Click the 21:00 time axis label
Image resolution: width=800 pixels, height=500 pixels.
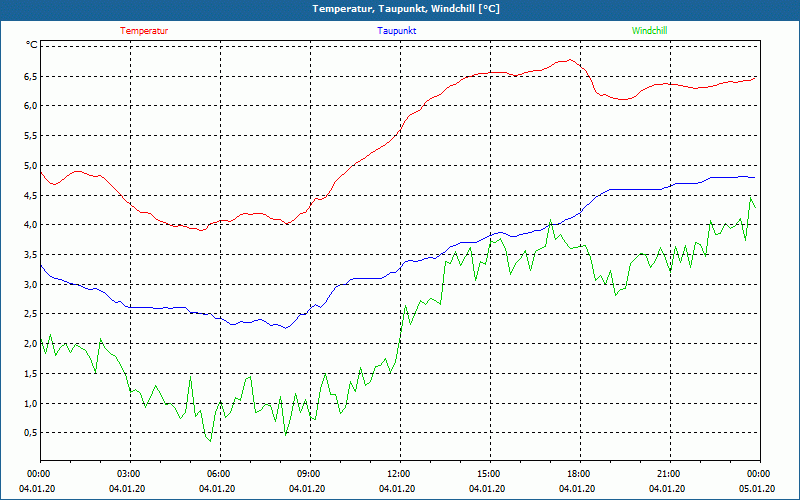(x=670, y=474)
